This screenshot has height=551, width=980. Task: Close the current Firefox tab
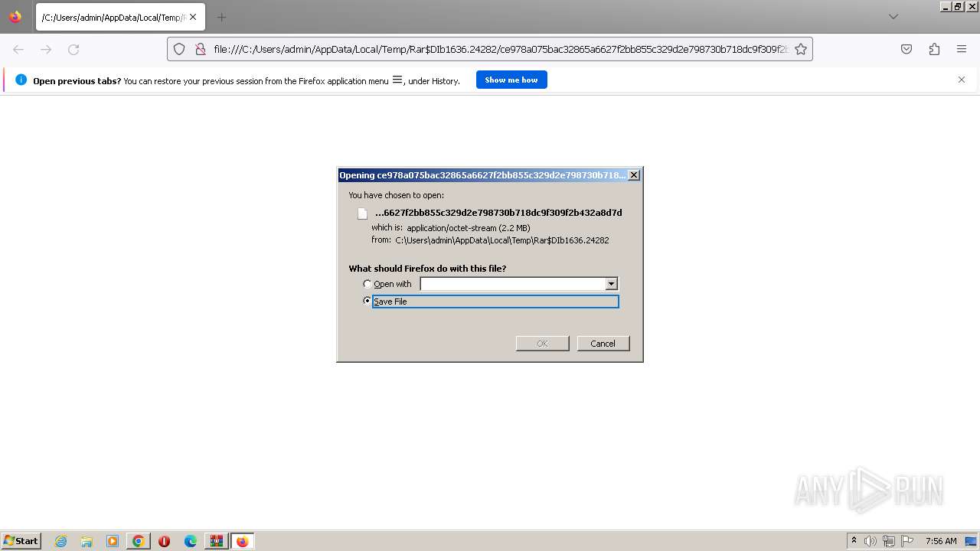[192, 17]
